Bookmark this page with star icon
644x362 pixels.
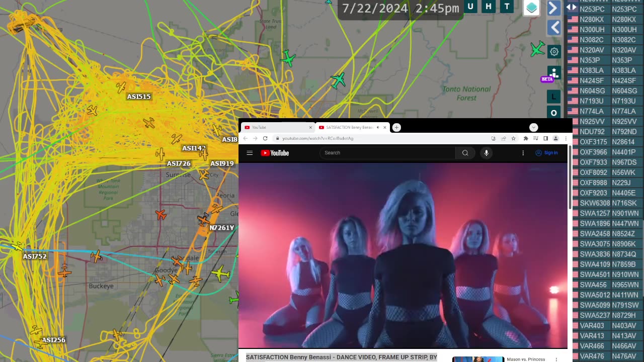[x=513, y=138]
